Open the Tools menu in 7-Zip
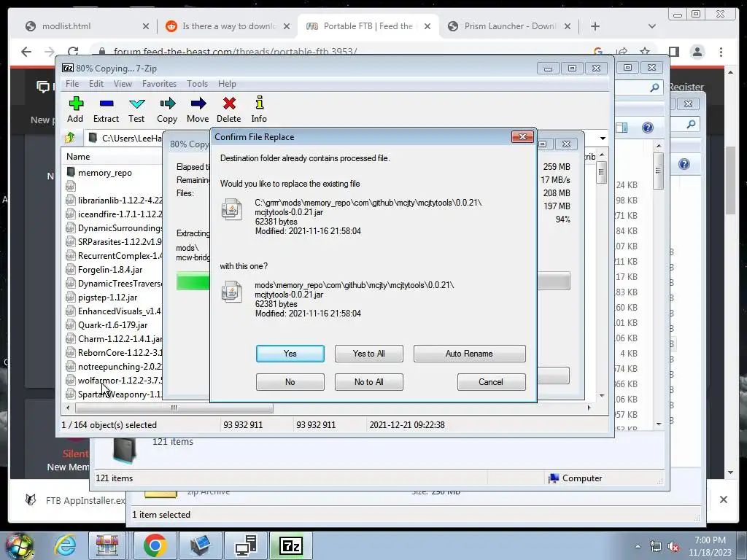 197,84
